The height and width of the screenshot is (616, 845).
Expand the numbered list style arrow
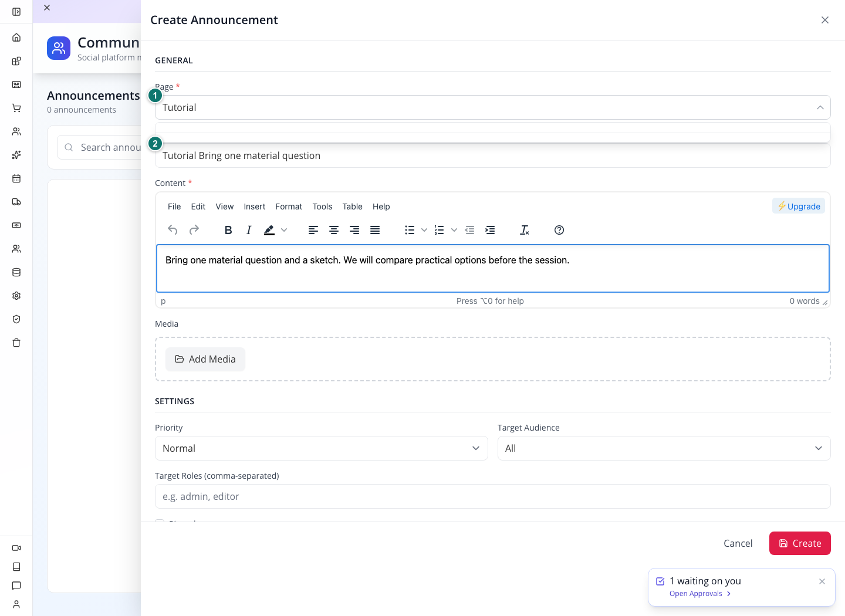click(x=454, y=230)
